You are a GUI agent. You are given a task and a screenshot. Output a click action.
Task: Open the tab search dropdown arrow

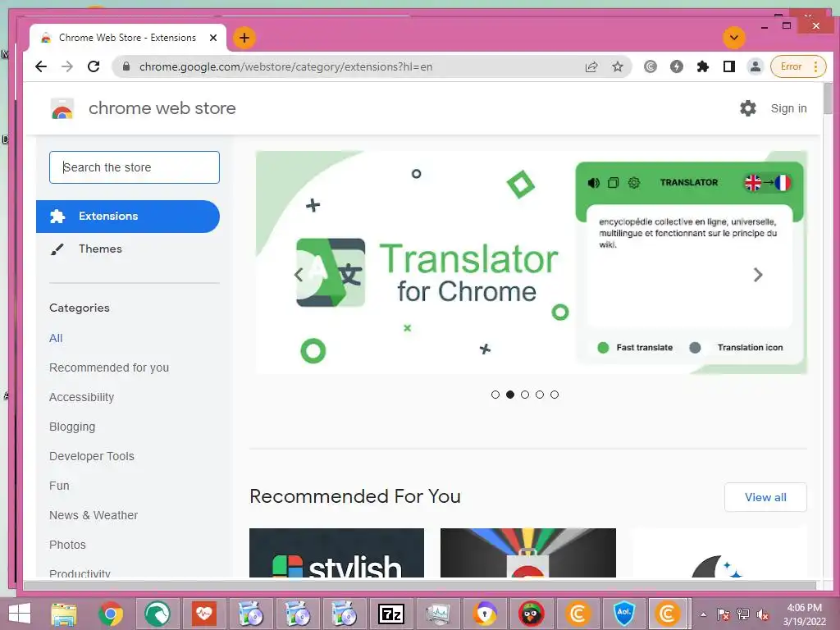[734, 38]
